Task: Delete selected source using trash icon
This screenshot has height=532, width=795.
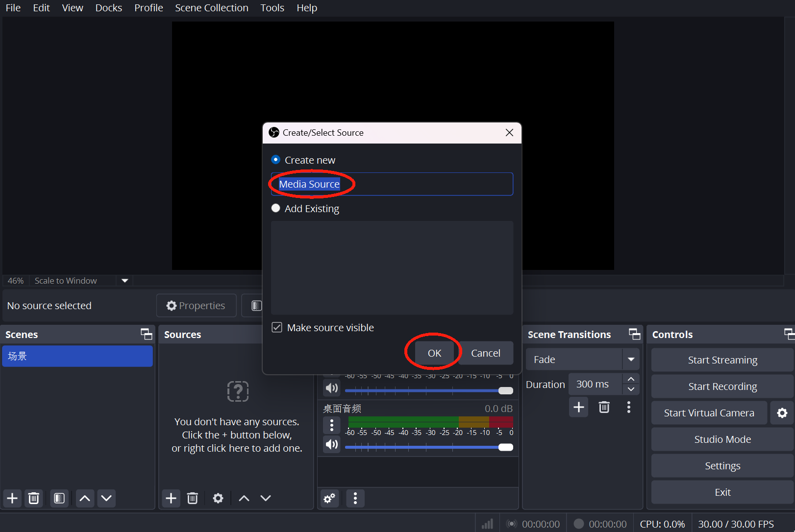Action: coord(192,498)
